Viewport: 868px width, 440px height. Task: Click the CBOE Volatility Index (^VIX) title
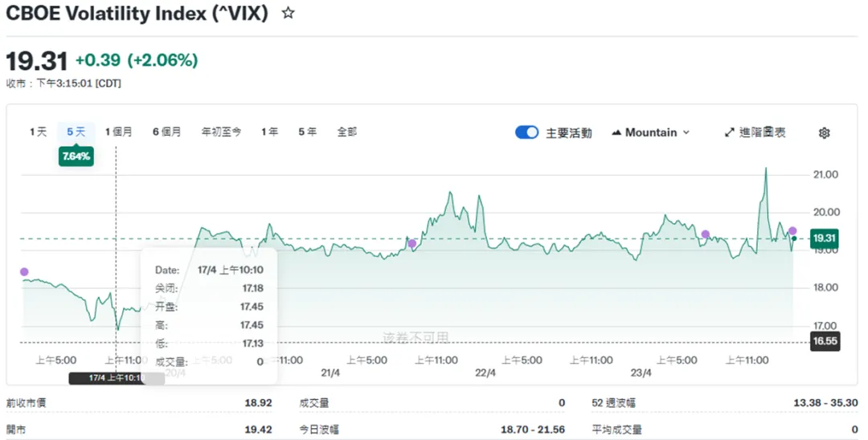(x=137, y=14)
